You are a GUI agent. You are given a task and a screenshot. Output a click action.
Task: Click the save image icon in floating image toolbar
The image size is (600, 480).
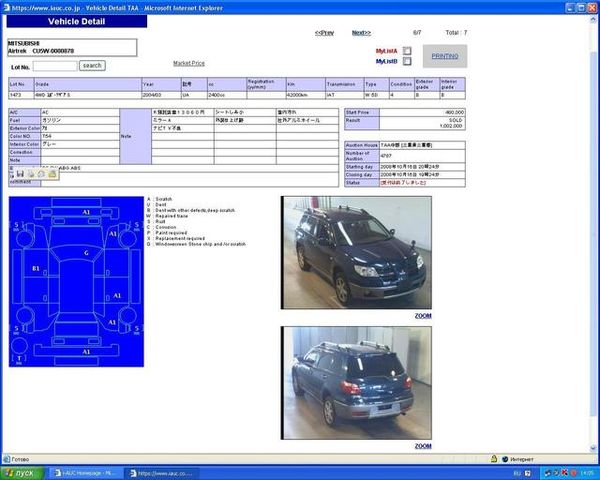pos(20,174)
